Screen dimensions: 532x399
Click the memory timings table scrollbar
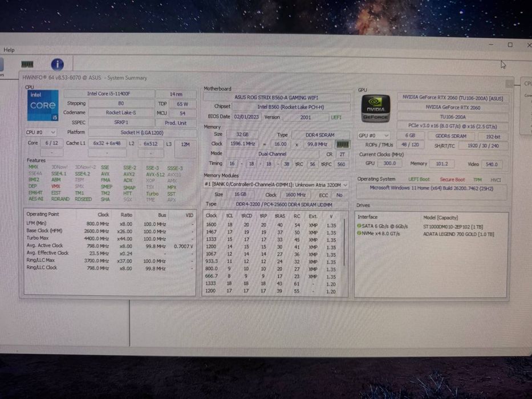pos(344,243)
